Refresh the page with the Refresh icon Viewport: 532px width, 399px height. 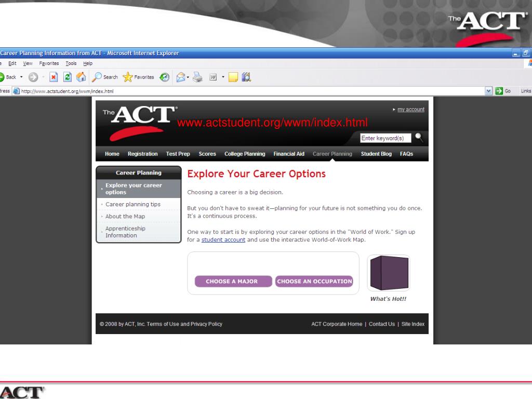pyautogui.click(x=68, y=77)
